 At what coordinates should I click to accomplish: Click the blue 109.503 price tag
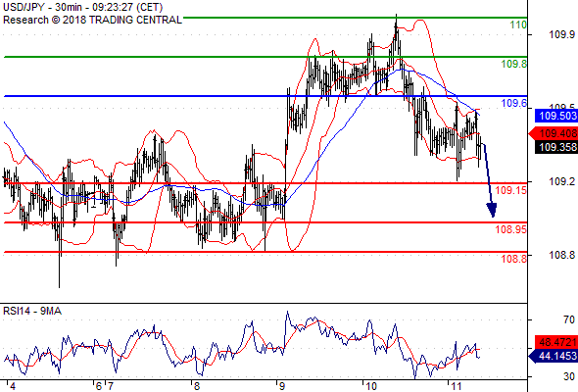pos(556,116)
